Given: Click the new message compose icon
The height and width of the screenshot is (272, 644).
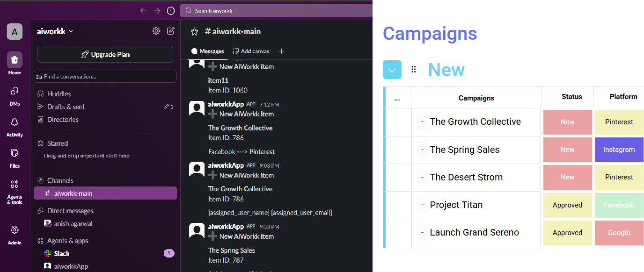Looking at the screenshot, I should coord(171,31).
